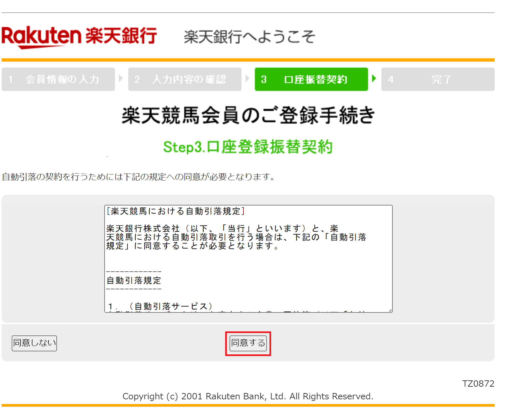The width and height of the screenshot is (506, 420).
Task: Click the [楽天競馬における自動引落規定] title line
Action: (x=176, y=211)
